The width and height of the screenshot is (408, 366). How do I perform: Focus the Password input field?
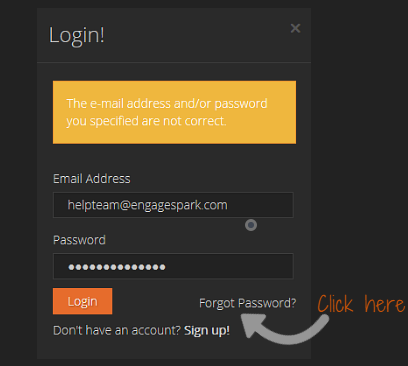tap(173, 266)
